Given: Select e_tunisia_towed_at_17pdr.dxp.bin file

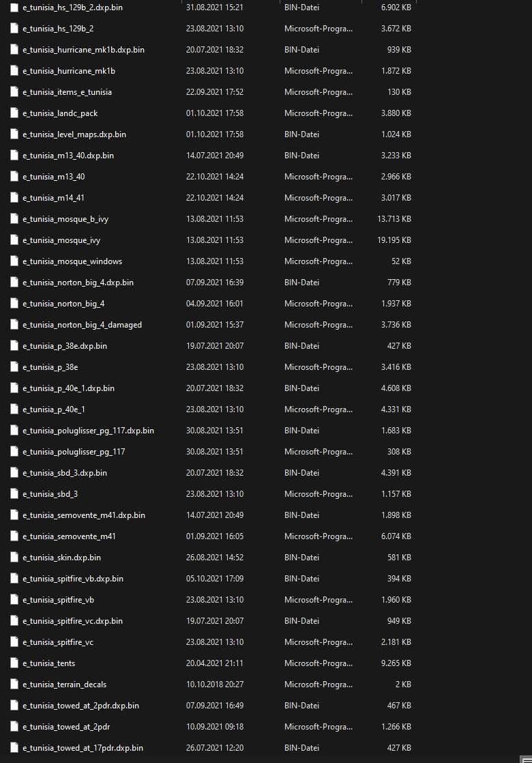Looking at the screenshot, I should click(x=83, y=748).
